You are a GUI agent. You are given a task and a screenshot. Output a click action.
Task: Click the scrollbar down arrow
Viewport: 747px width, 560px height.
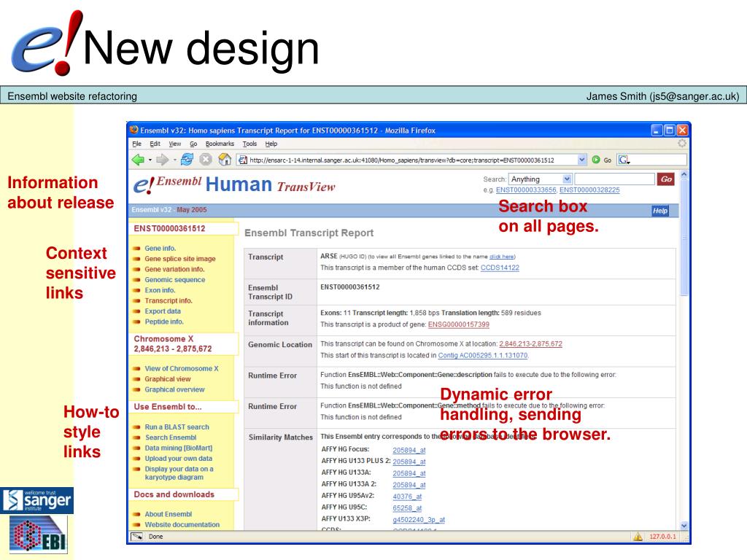pyautogui.click(x=684, y=526)
